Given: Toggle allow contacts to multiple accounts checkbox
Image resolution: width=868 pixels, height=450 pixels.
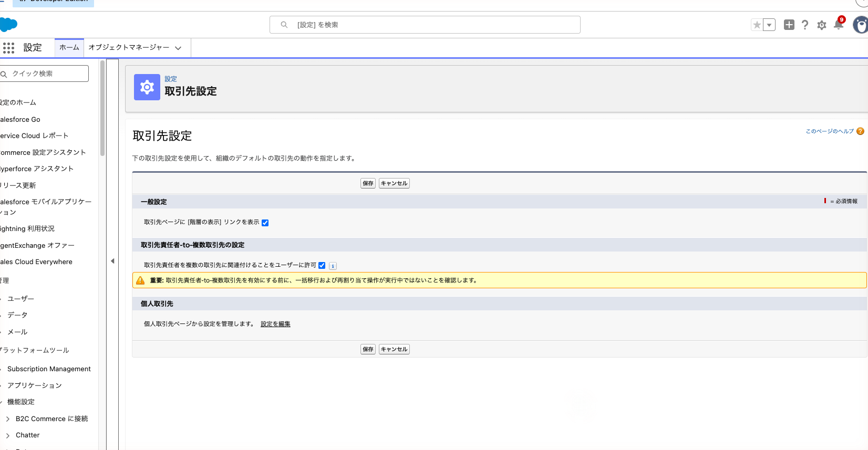Looking at the screenshot, I should 322,266.
